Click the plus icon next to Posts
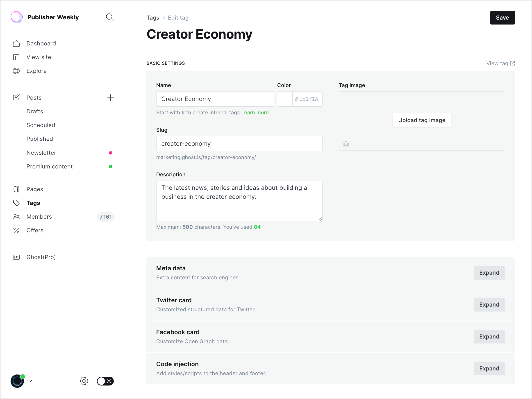Viewport: 532px width, 399px height. coord(110,98)
